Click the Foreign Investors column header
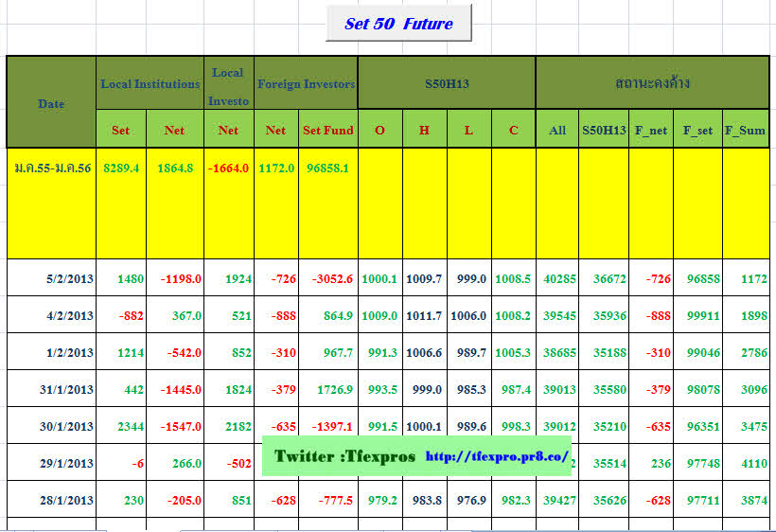The image size is (776, 532). [x=306, y=84]
